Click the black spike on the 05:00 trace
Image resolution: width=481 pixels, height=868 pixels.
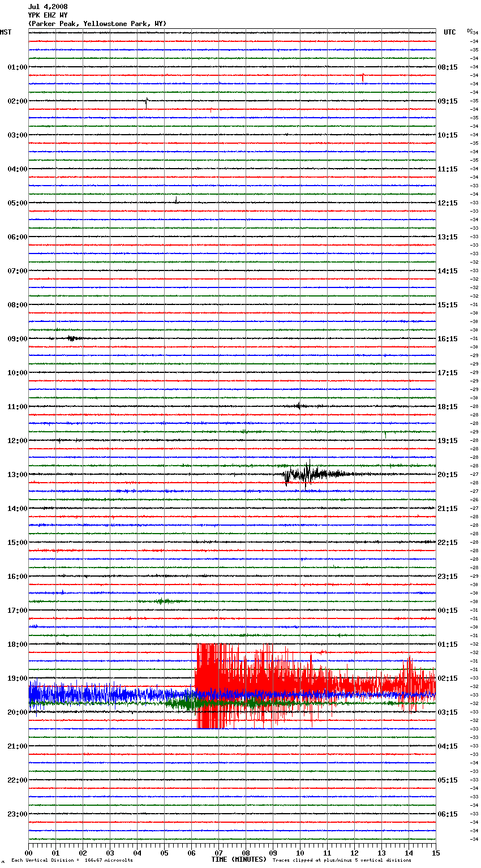point(176,200)
